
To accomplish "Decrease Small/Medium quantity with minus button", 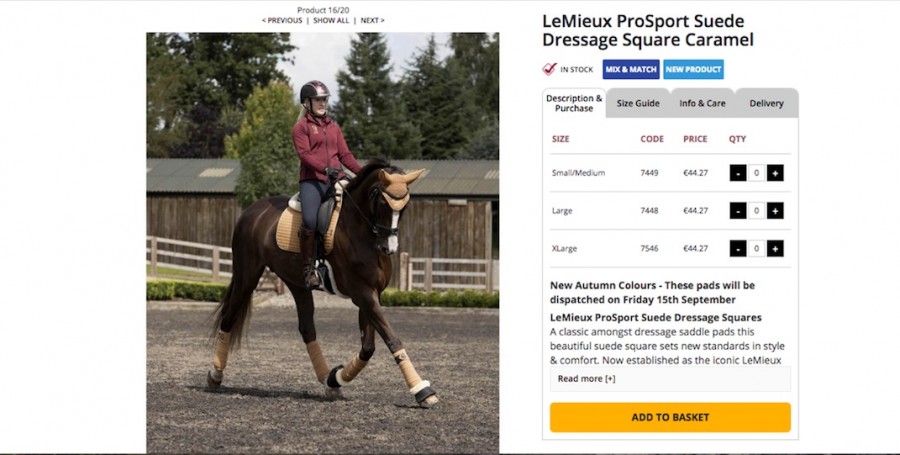I will point(738,173).
